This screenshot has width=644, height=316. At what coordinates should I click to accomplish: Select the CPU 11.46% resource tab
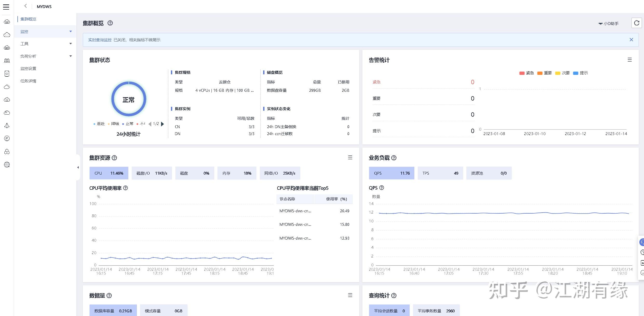(109, 173)
